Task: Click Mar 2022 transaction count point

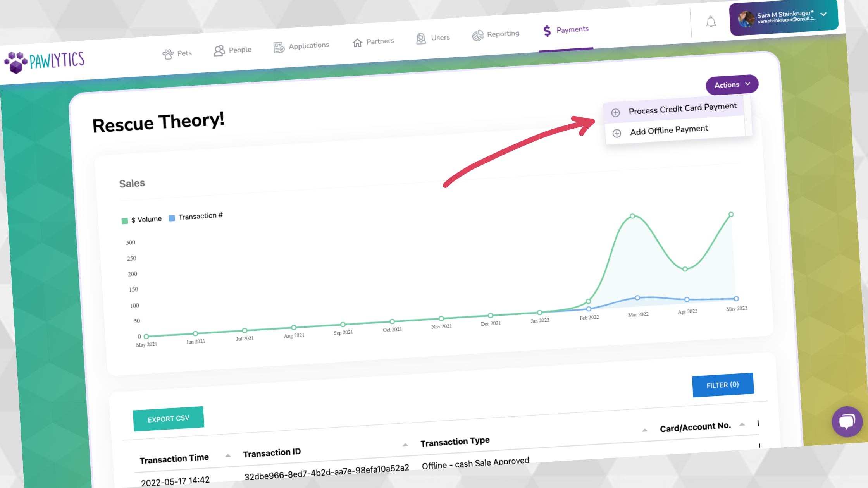Action: [x=637, y=298]
